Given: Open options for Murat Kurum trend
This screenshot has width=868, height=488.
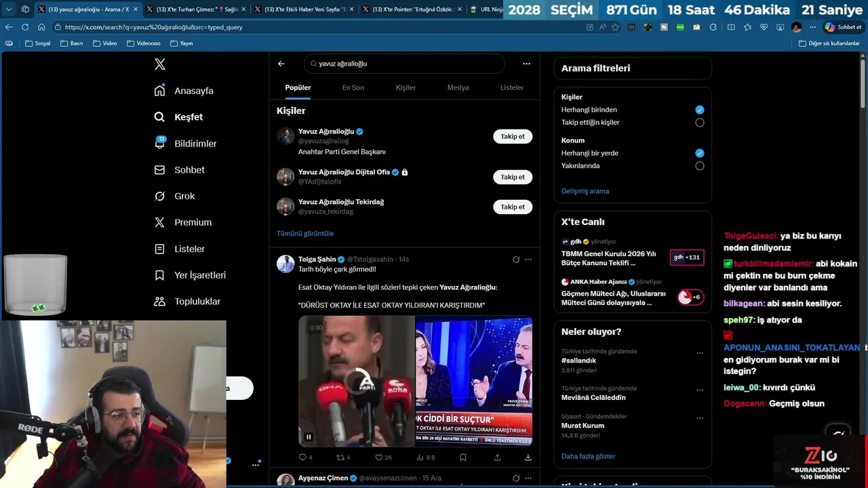Looking at the screenshot, I should coord(700,418).
